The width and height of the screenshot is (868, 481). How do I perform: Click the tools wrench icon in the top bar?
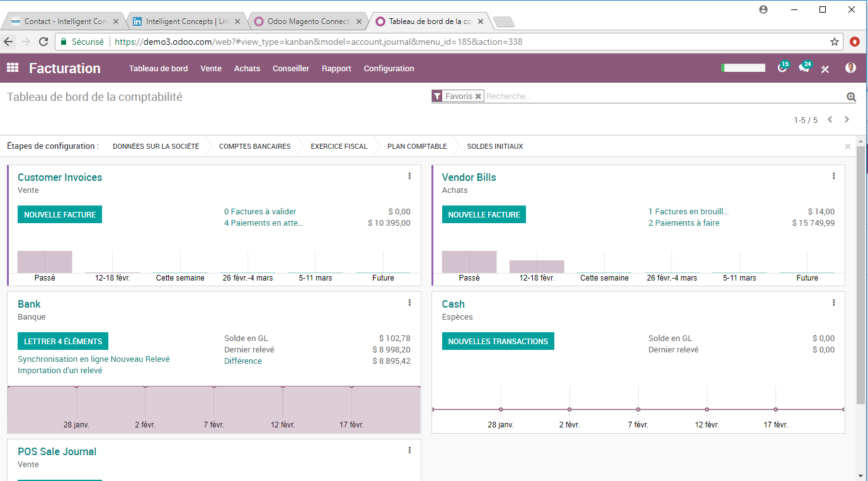point(825,68)
